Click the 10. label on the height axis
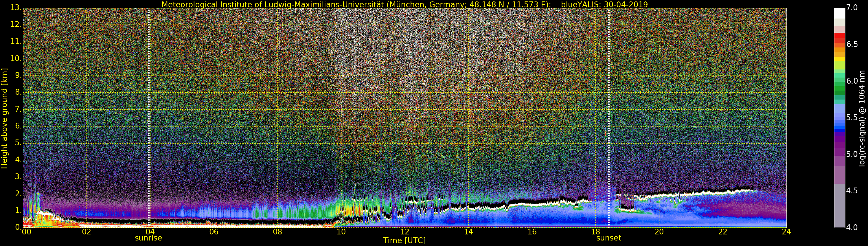The height and width of the screenshot is (246, 868). 16,58
